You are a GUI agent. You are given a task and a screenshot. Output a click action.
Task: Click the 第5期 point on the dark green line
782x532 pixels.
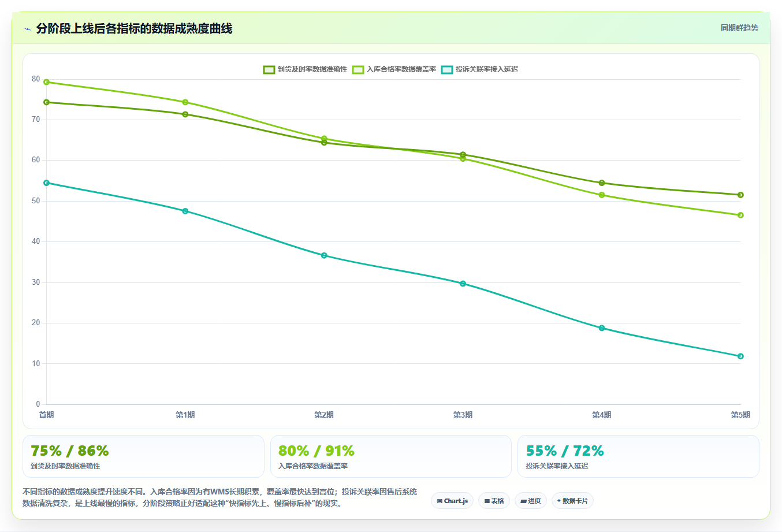pyautogui.click(x=740, y=195)
